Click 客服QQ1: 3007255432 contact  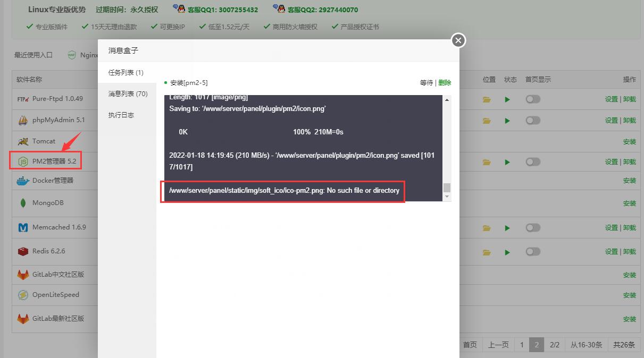[223, 10]
